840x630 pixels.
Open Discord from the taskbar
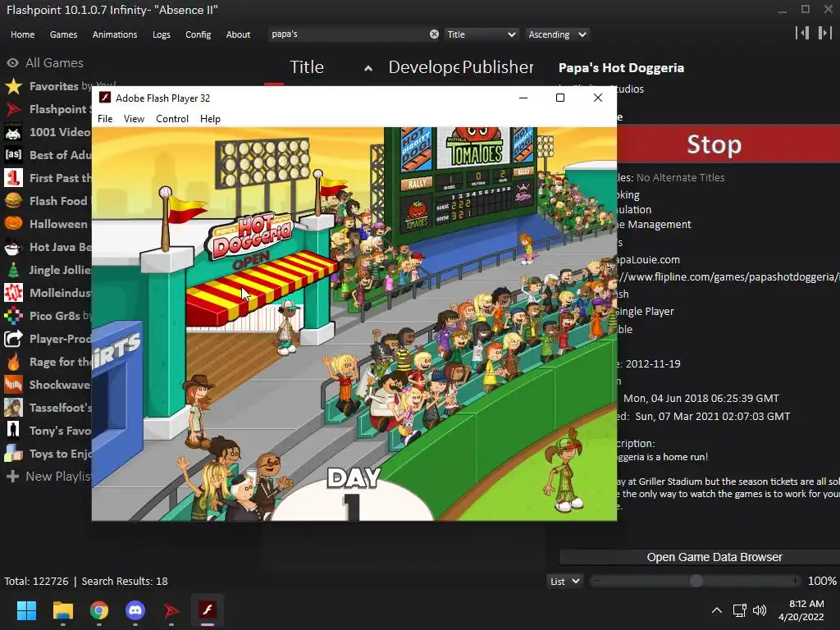(x=135, y=610)
